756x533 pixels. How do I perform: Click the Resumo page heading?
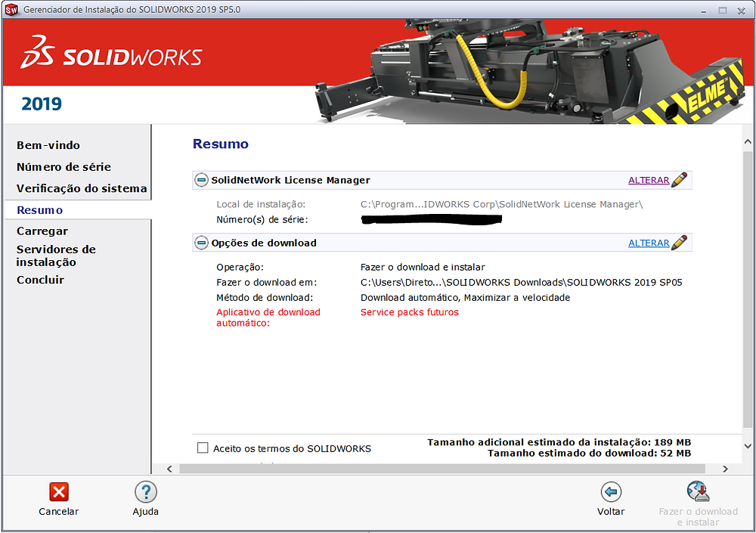[220, 144]
